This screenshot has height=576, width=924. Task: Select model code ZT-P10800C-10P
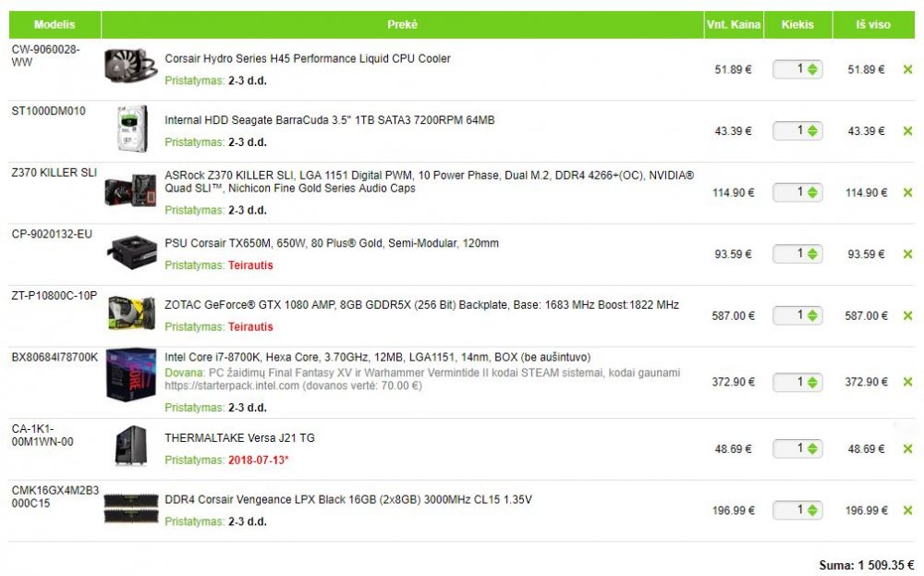(55, 295)
